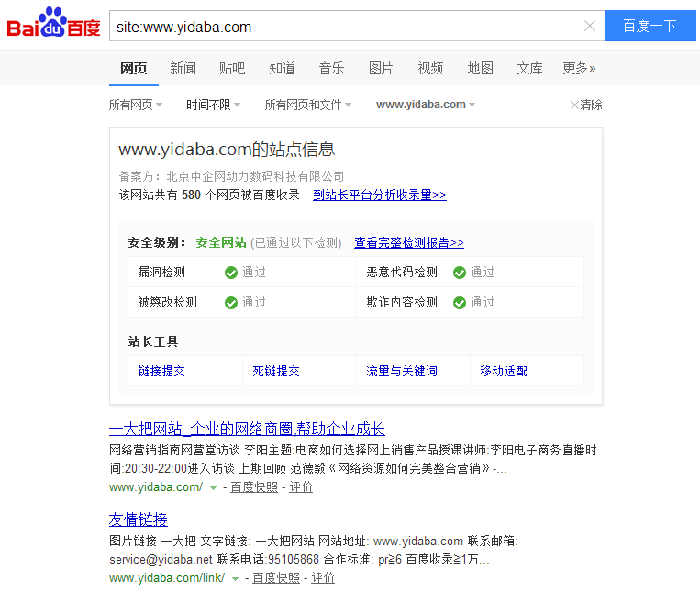Expand the 时间不限 time filter
Image resolution: width=700 pixels, height=592 pixels.
tap(214, 105)
